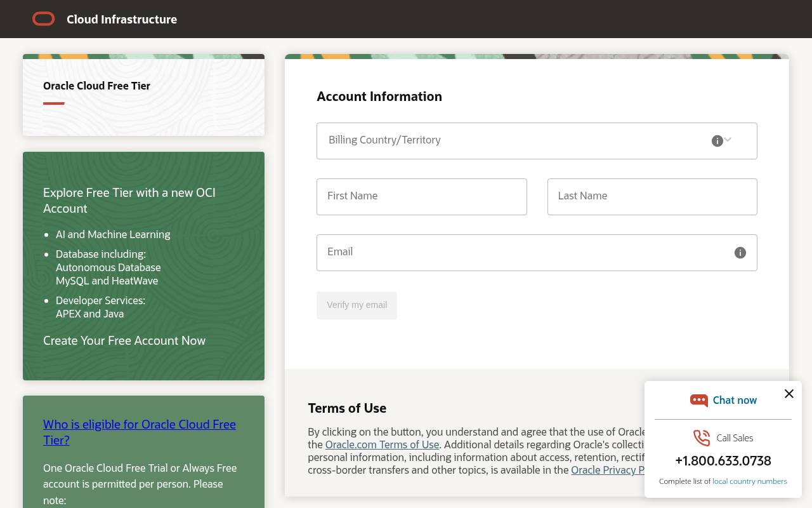Click the Verify my email button
The height and width of the screenshot is (508, 812).
point(357,305)
